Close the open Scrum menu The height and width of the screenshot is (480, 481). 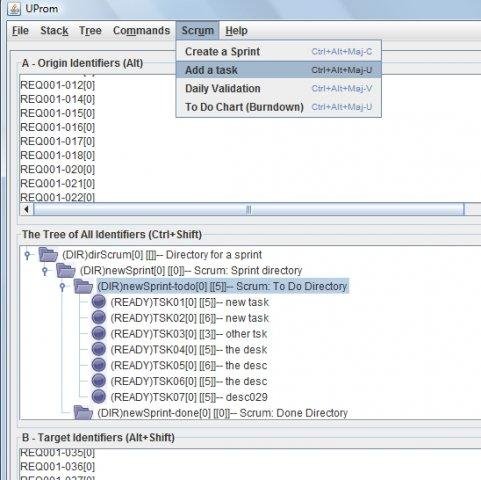(x=198, y=31)
